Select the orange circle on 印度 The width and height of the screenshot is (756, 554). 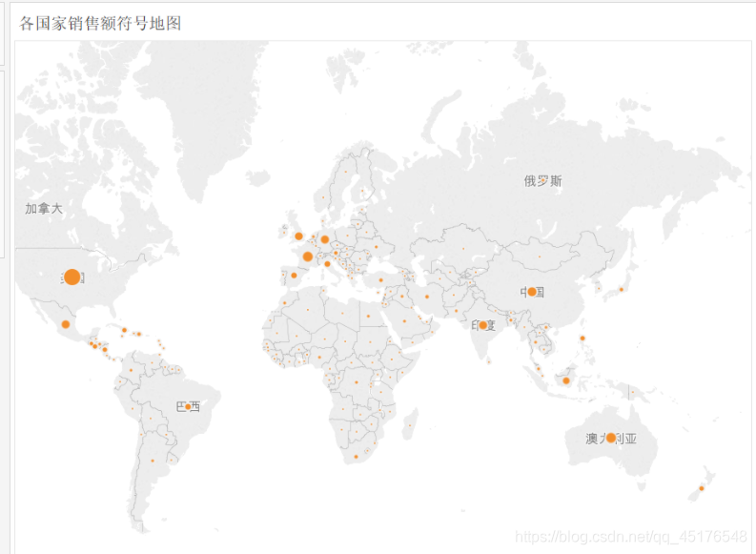(483, 325)
